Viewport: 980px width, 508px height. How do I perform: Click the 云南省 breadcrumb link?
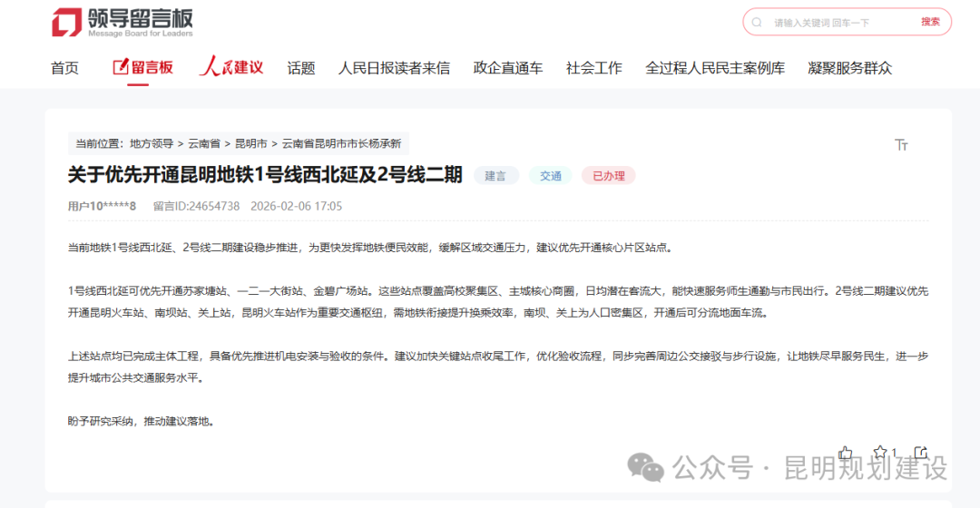point(204,143)
